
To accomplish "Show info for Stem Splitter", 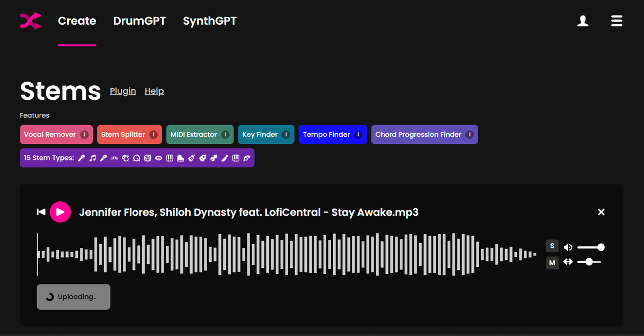I will point(153,135).
